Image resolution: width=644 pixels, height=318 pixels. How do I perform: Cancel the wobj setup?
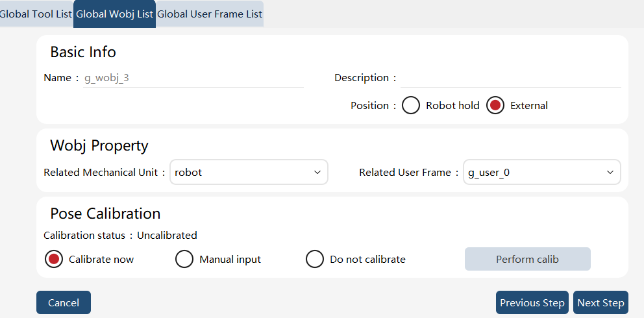(63, 303)
